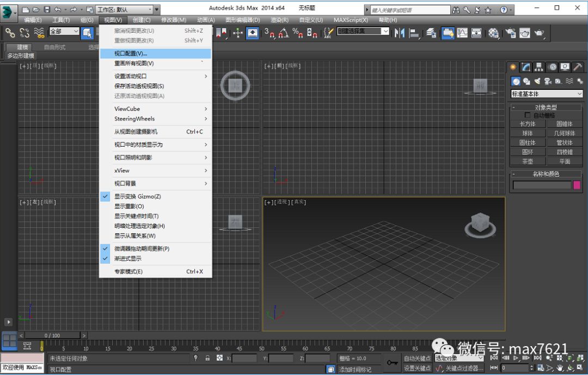Click the Mirror tool icon
The height and width of the screenshot is (375, 588).
click(x=400, y=33)
